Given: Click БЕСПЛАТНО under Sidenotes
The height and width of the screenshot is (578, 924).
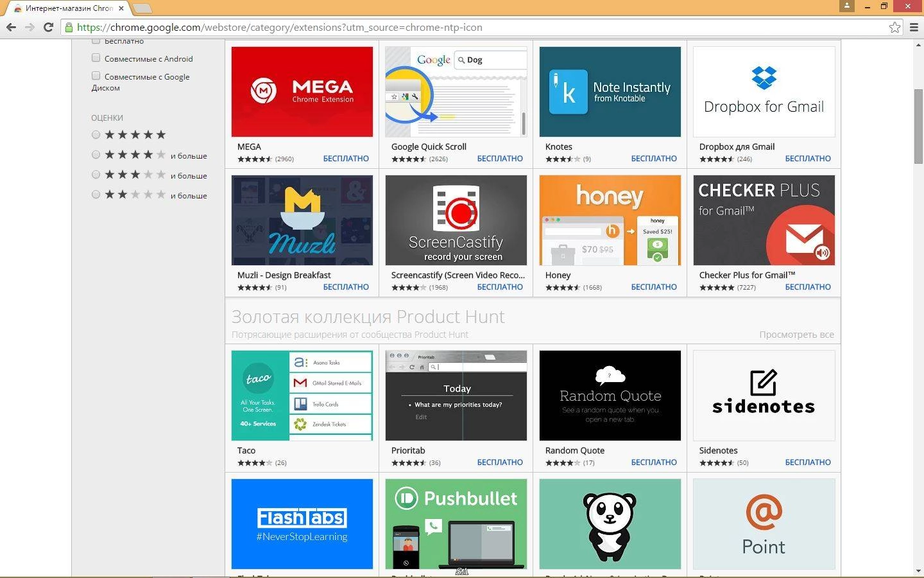Looking at the screenshot, I should (808, 462).
